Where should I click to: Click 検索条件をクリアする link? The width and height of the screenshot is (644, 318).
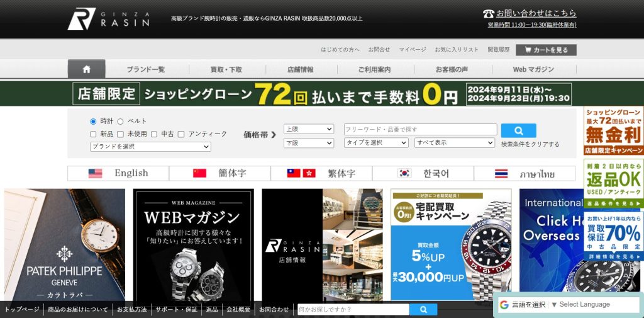tap(530, 144)
